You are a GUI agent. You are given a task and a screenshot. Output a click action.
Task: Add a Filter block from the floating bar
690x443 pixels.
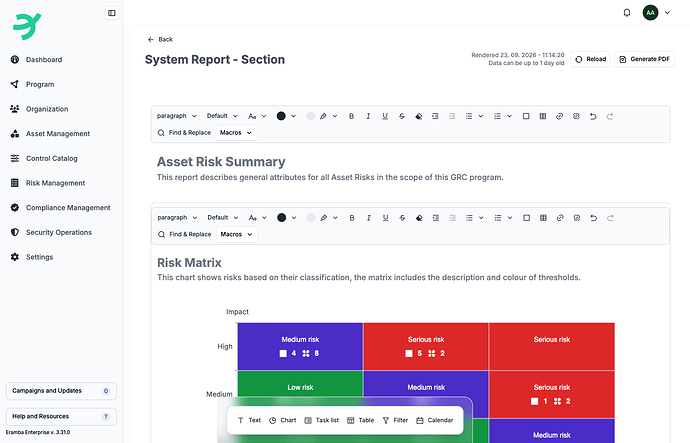[395, 420]
